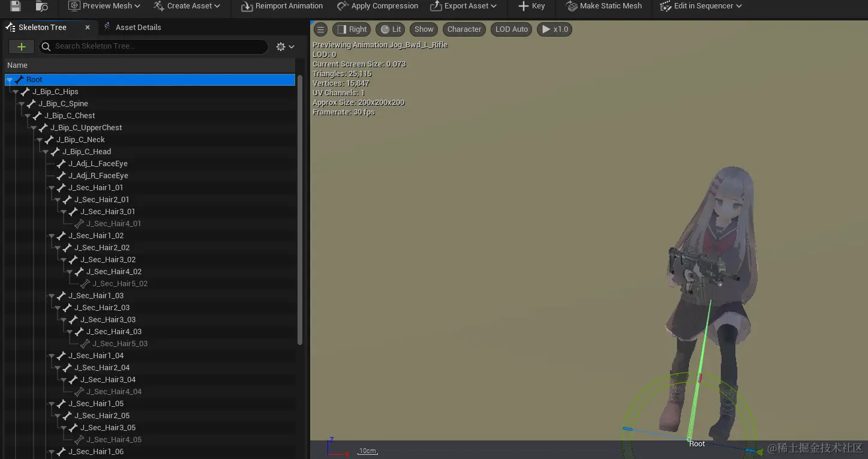Add a Key with the plus button
This screenshot has width=868, height=459.
click(531, 6)
